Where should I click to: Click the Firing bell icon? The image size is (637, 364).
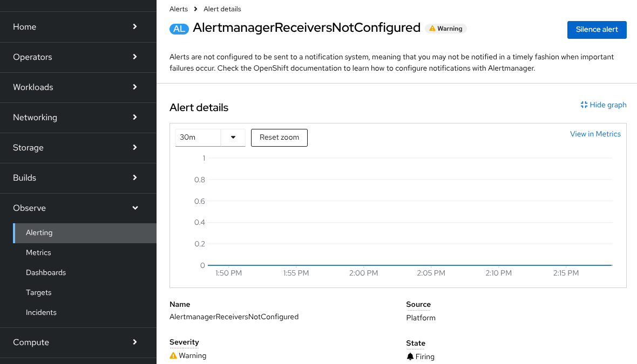410,356
